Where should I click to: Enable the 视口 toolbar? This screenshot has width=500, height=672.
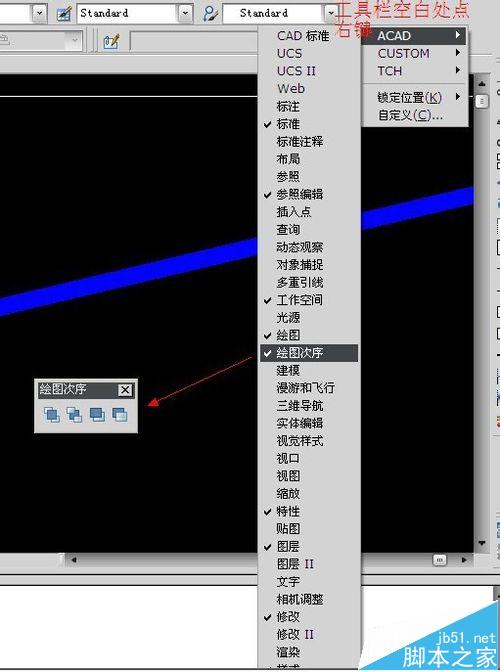pyautogui.click(x=309, y=458)
